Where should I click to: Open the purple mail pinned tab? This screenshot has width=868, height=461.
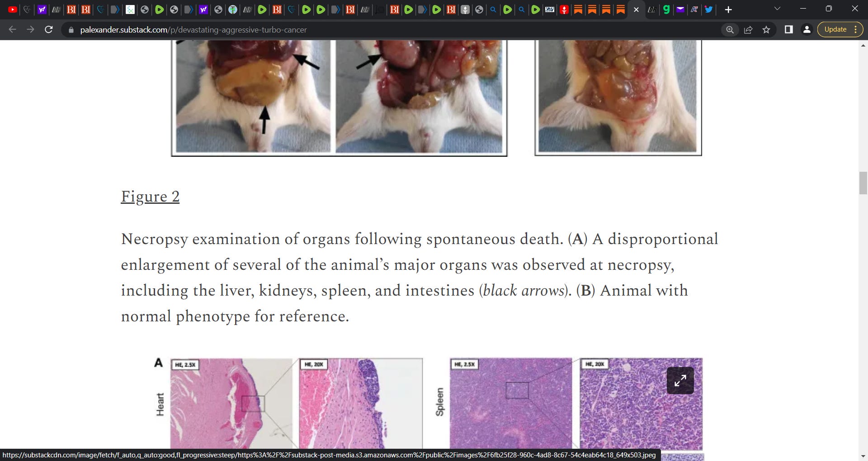tap(680, 9)
